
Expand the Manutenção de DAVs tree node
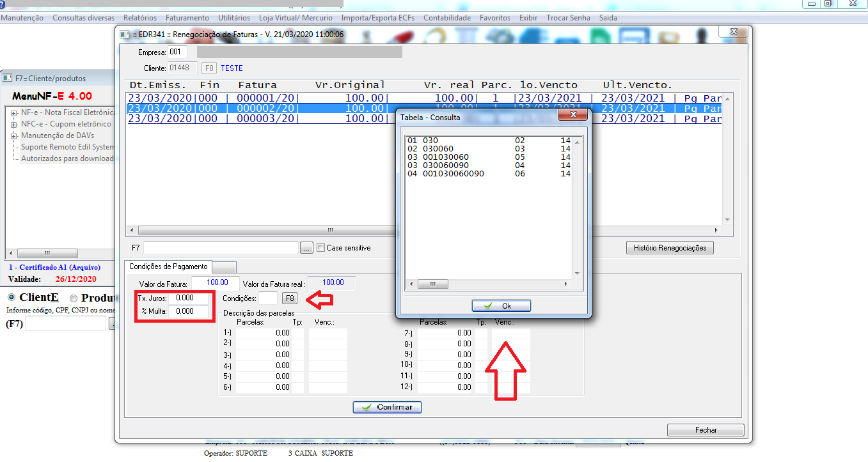point(13,135)
